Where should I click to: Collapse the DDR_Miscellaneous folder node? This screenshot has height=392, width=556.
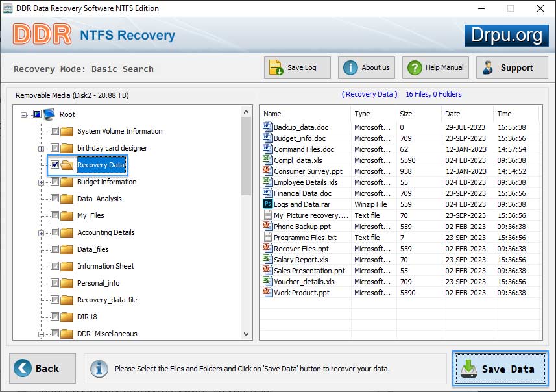click(x=41, y=334)
